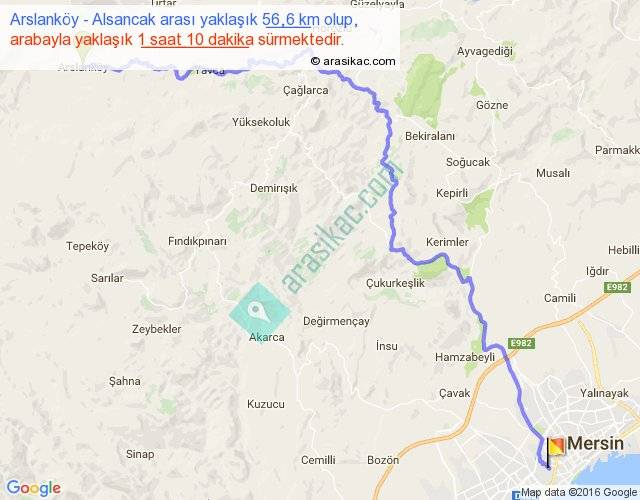Viewport: 640px width, 500px height.
Task: Click the teal location pin watermark icon
Action: [x=260, y=313]
